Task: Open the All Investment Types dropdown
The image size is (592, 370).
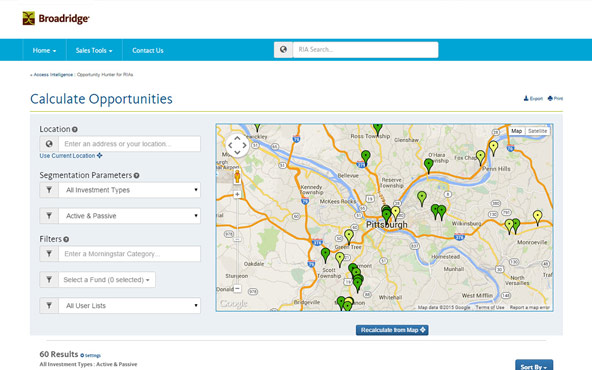Action: tap(130, 190)
